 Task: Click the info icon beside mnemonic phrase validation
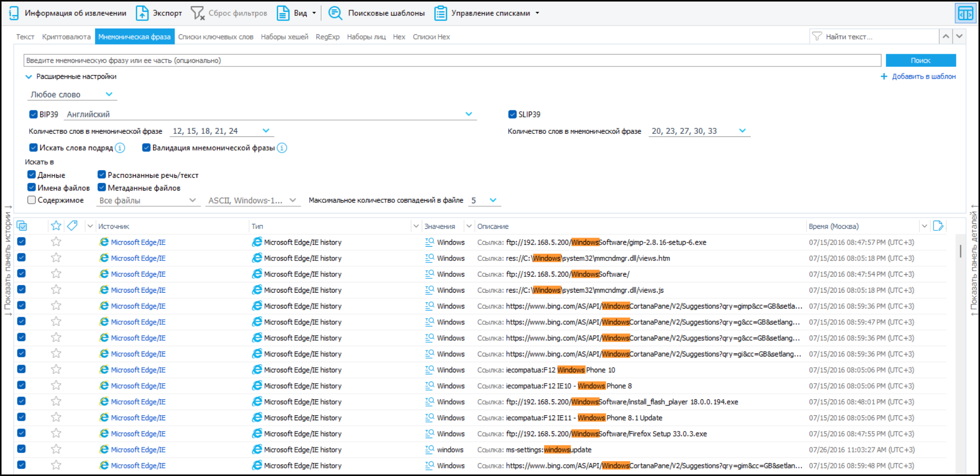coord(282,148)
